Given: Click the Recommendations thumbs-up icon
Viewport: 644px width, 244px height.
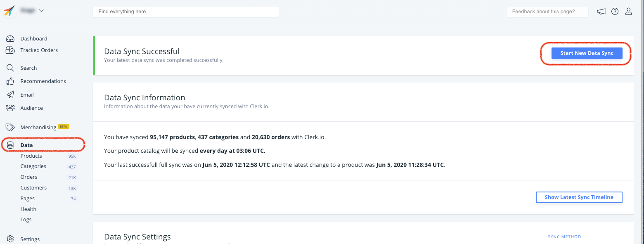Looking at the screenshot, I should pyautogui.click(x=10, y=81).
